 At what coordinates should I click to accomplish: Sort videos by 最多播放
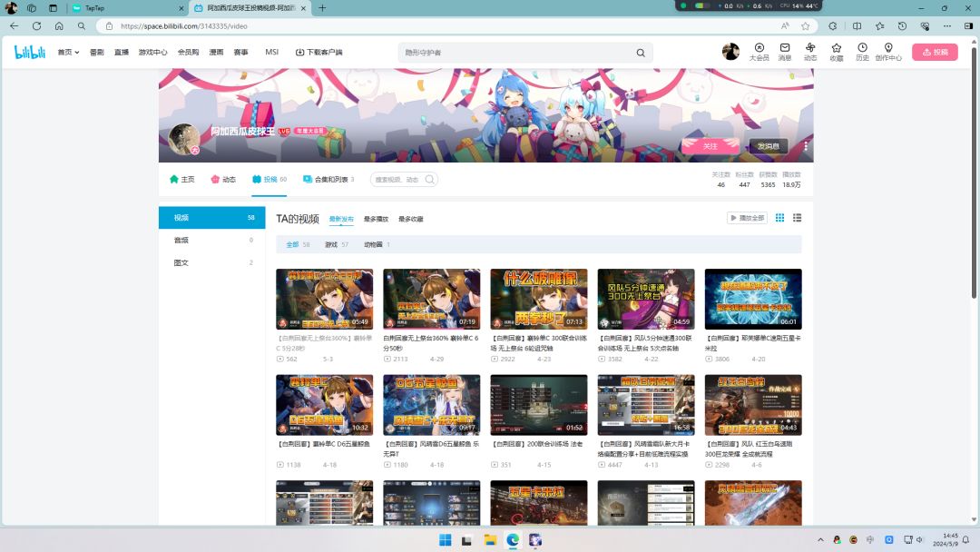coord(376,219)
